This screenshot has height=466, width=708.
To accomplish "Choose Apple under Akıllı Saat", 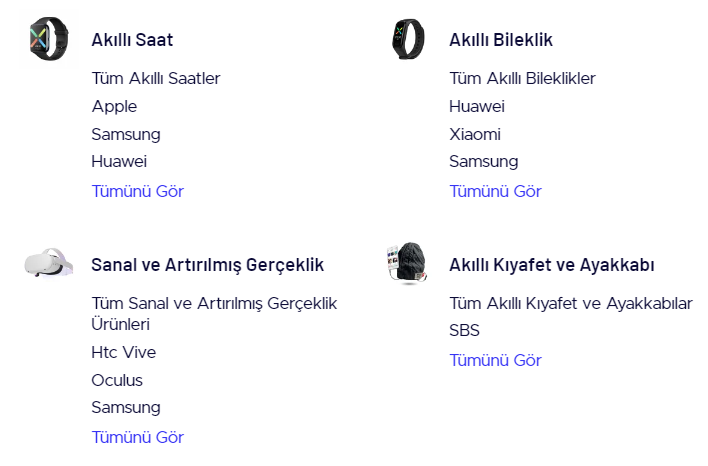I will pos(114,106).
